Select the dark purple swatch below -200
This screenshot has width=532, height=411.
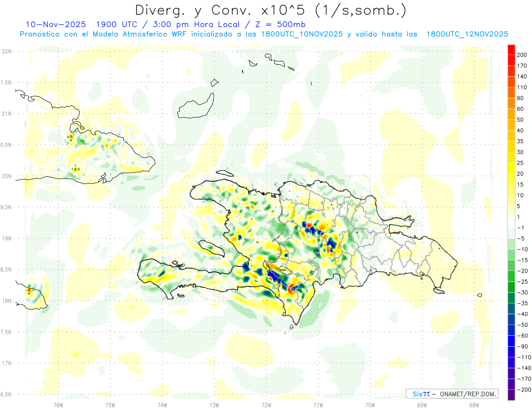click(512, 395)
